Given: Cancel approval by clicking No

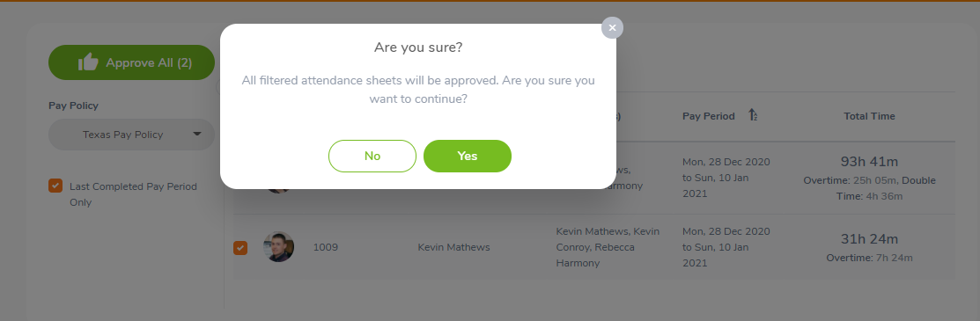Looking at the screenshot, I should coord(372,157).
